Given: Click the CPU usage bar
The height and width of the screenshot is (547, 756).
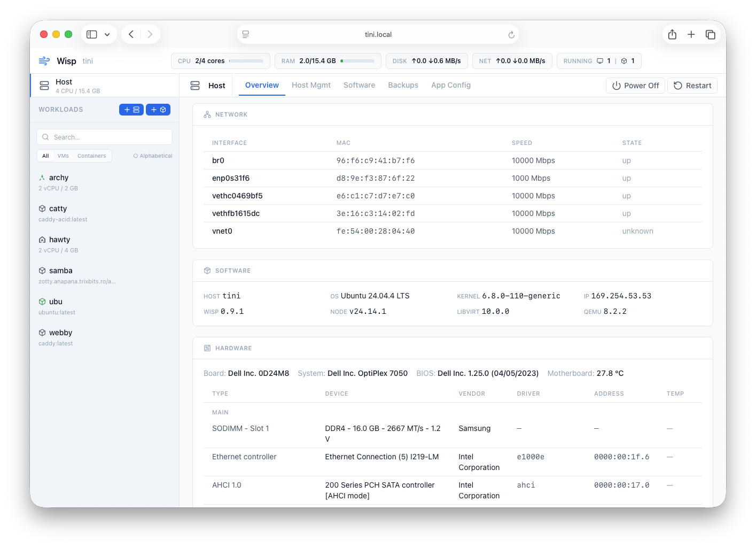Looking at the screenshot, I should click(246, 61).
